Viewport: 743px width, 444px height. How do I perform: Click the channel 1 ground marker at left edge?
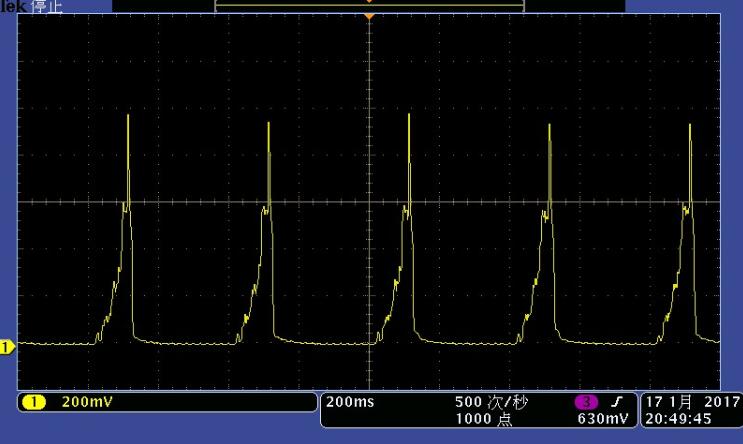pyautogui.click(x=6, y=347)
